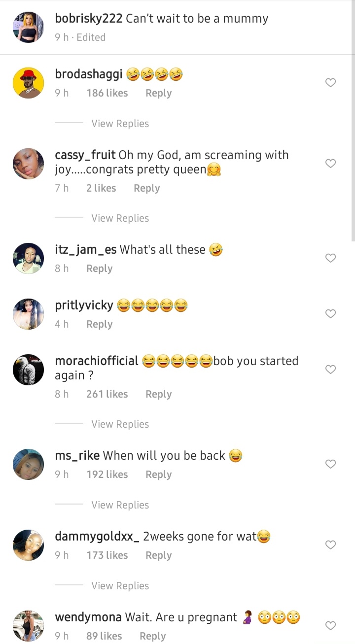Tap the heart on cassy_fruit's comment
Image resolution: width=355 pixels, height=644 pixels.
point(330,164)
